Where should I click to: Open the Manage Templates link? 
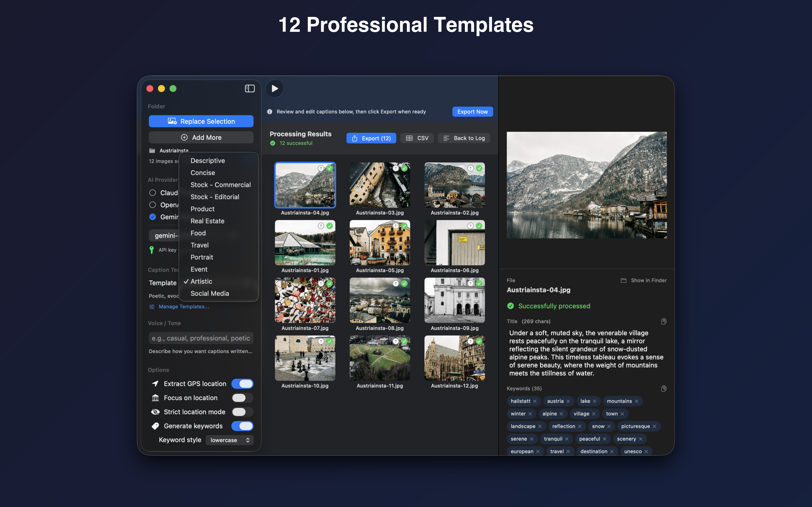[x=184, y=306]
